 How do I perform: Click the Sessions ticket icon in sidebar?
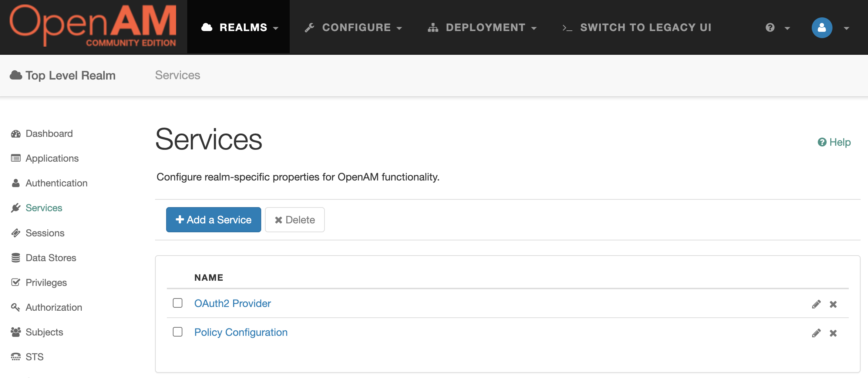point(16,233)
